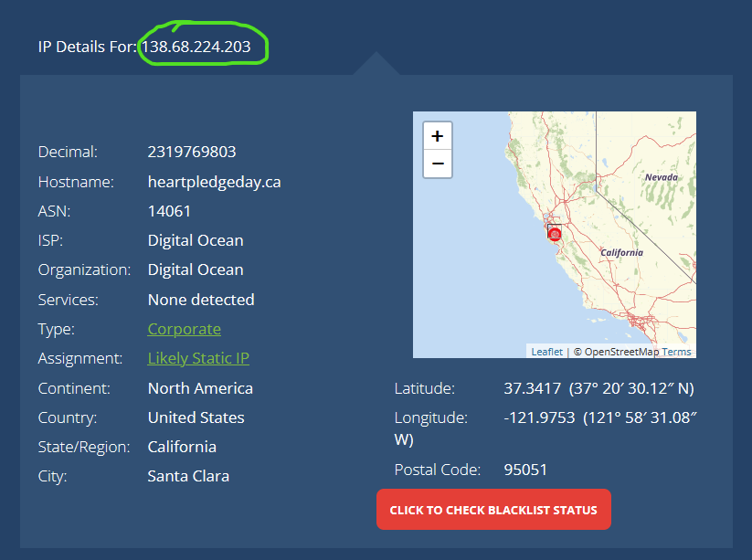The height and width of the screenshot is (560, 752).
Task: Click the Assignment field label
Action: click(80, 359)
